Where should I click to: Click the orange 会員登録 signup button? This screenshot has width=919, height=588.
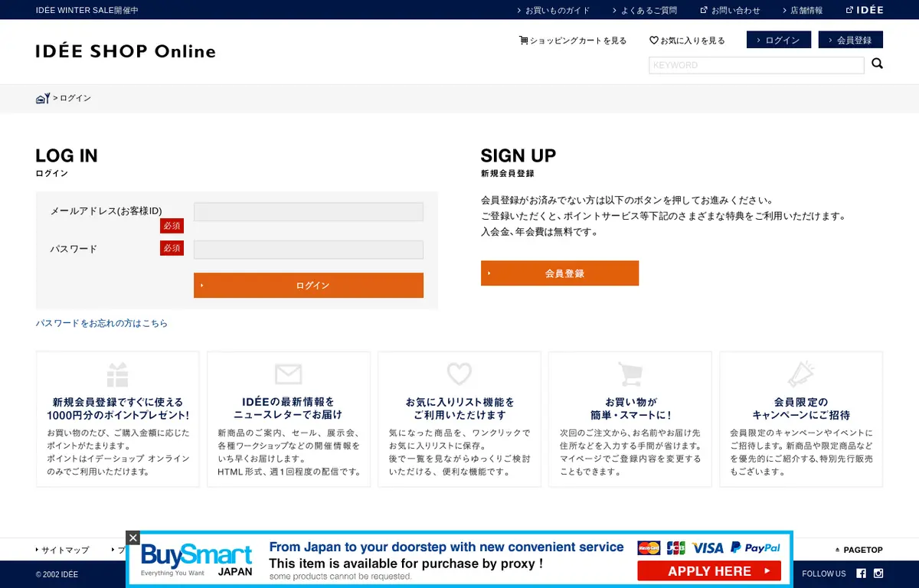tap(560, 273)
